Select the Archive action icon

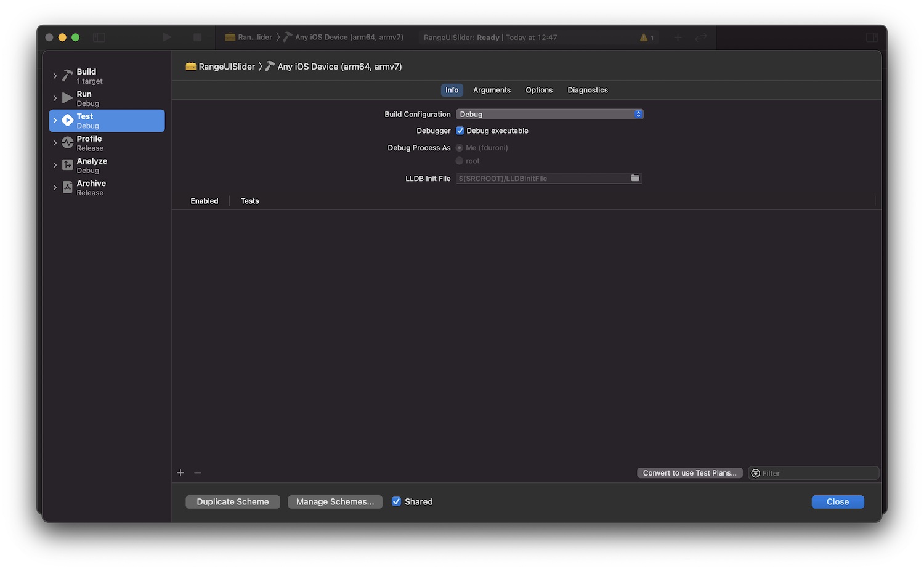(x=68, y=187)
